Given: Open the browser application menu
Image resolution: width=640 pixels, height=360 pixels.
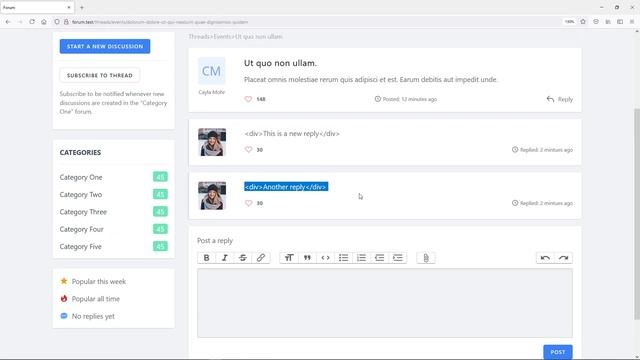Looking at the screenshot, I should coord(632,22).
